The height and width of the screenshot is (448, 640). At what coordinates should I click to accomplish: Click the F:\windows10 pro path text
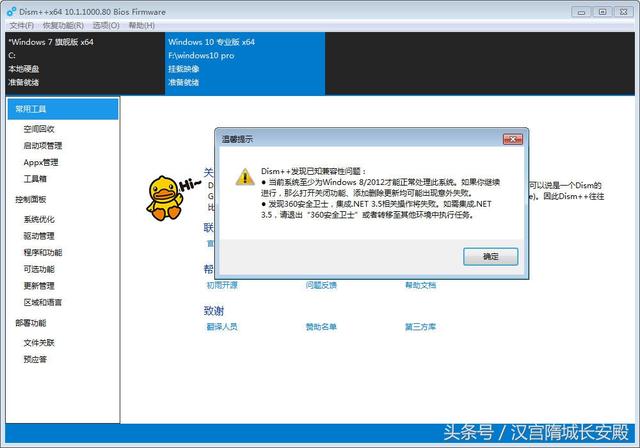coord(201,55)
